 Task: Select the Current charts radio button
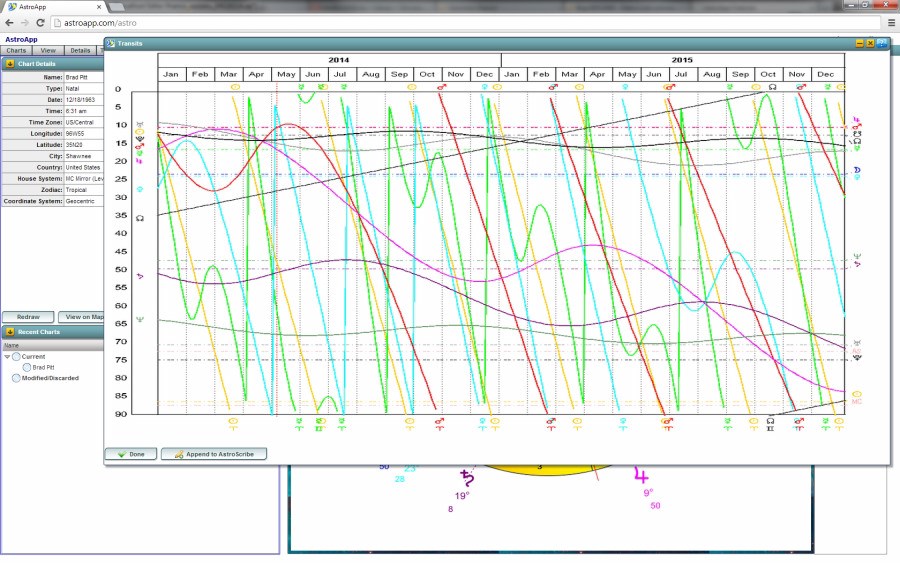pos(17,356)
